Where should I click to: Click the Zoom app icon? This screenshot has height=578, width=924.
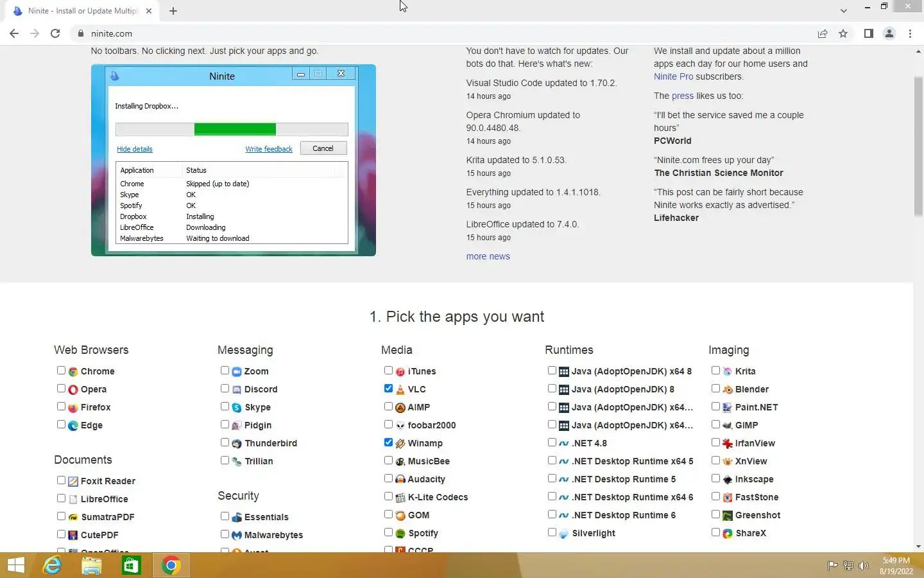[x=237, y=371]
